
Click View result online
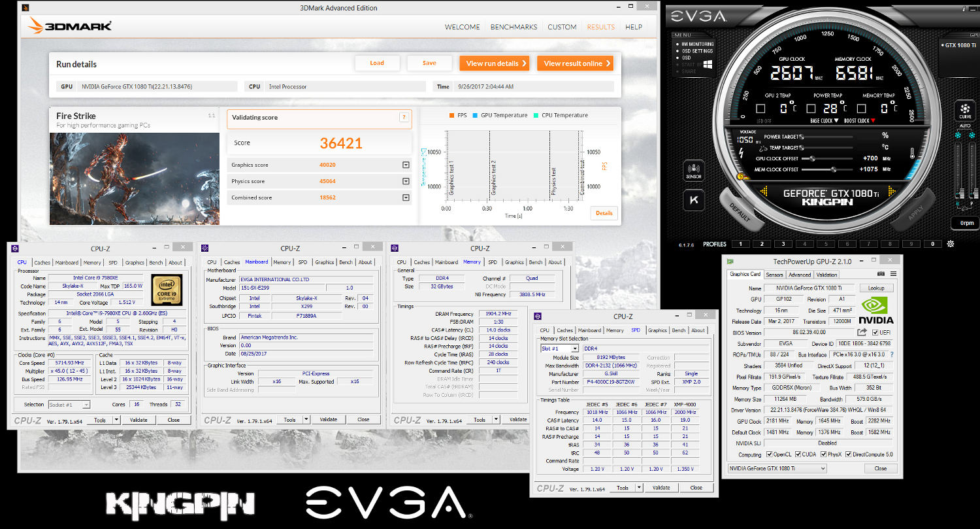pos(576,63)
